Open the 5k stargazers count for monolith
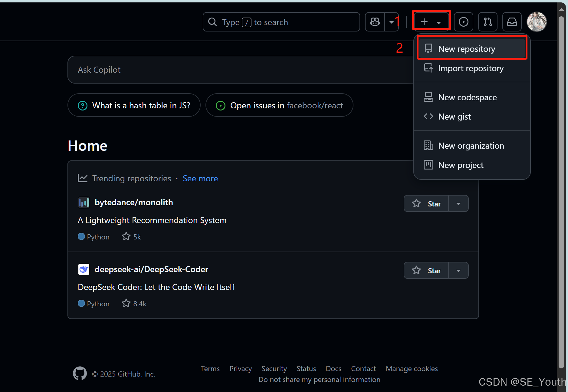Viewport: 568px width, 392px height. [x=131, y=237]
